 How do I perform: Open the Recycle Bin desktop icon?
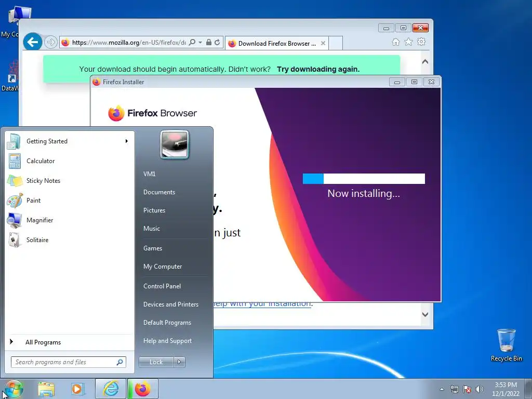point(506,345)
